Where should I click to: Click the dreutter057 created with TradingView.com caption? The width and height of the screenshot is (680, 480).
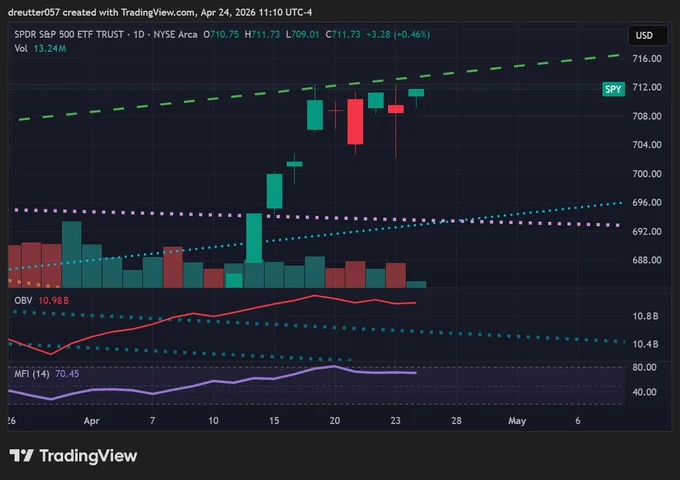(x=160, y=13)
